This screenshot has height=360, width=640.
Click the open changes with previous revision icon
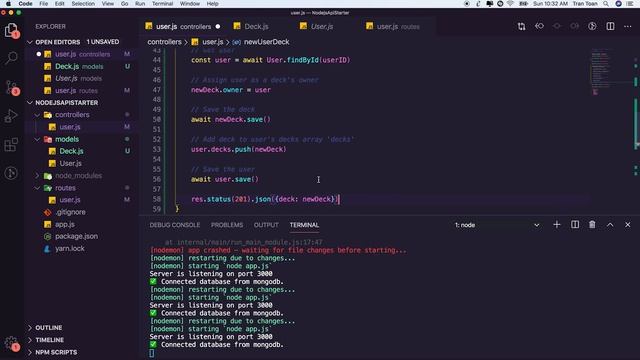point(539,27)
